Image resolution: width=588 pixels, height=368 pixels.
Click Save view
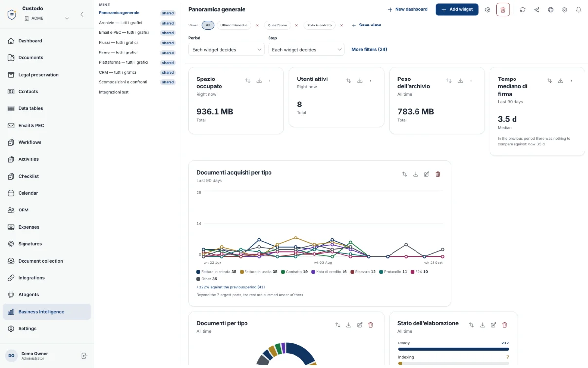click(366, 25)
